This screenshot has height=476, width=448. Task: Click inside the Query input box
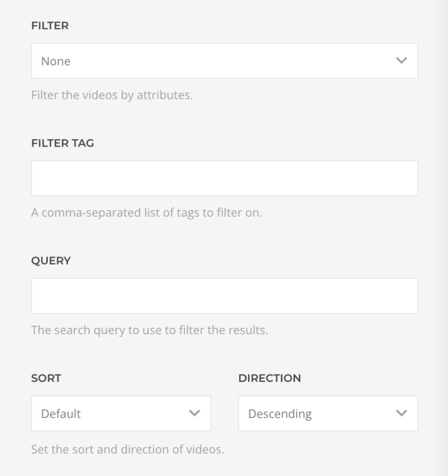(x=225, y=296)
